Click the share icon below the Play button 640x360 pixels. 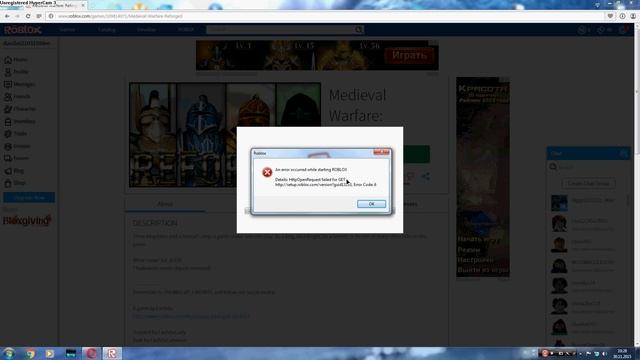pos(425,176)
